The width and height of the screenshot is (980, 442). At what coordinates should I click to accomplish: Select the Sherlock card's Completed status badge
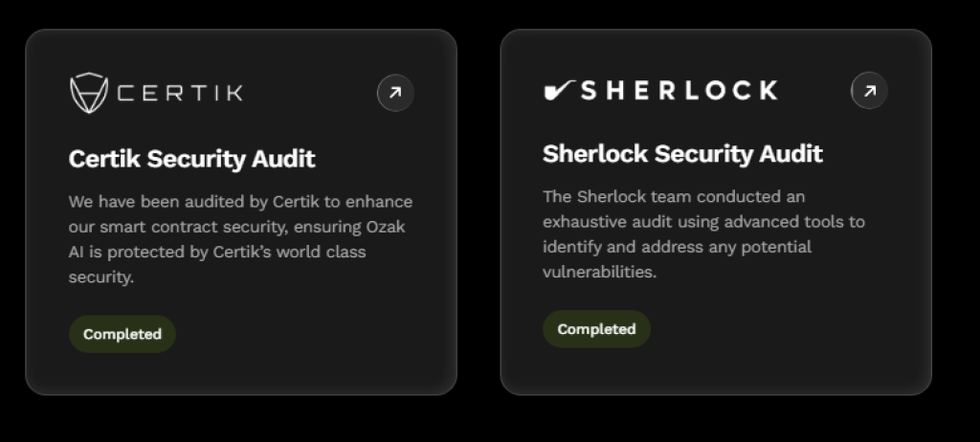[596, 329]
